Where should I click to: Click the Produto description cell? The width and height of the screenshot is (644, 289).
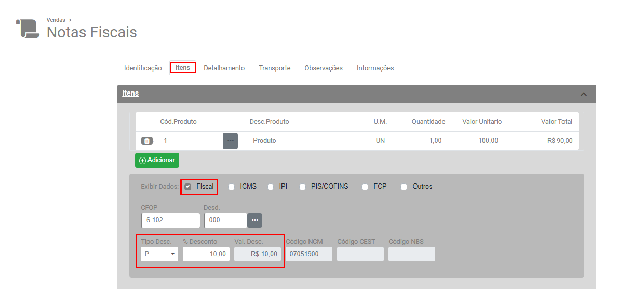[x=264, y=141]
